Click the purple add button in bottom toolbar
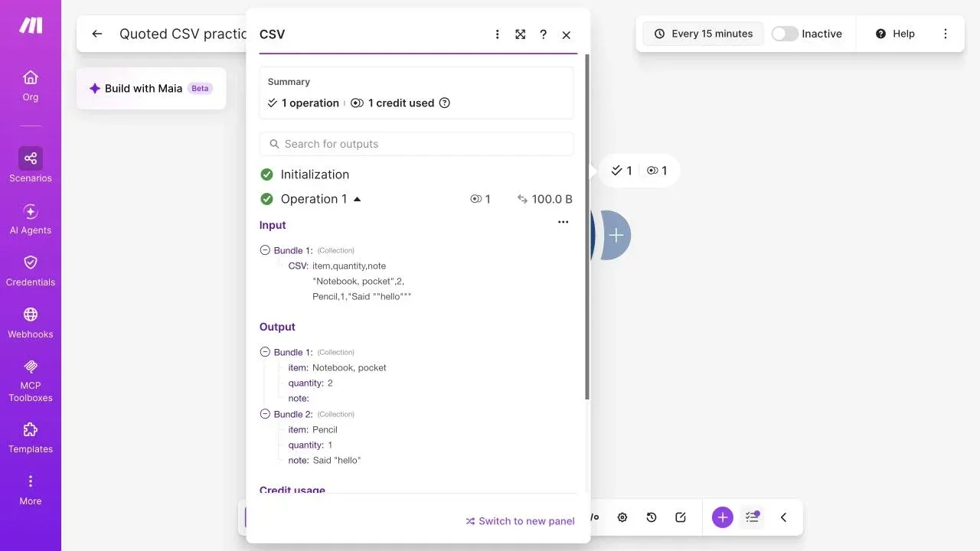The width and height of the screenshot is (980, 551). coord(723,517)
